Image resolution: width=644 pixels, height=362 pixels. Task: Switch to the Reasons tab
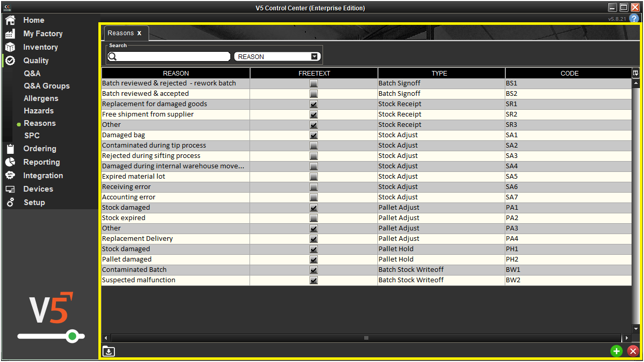tap(122, 33)
